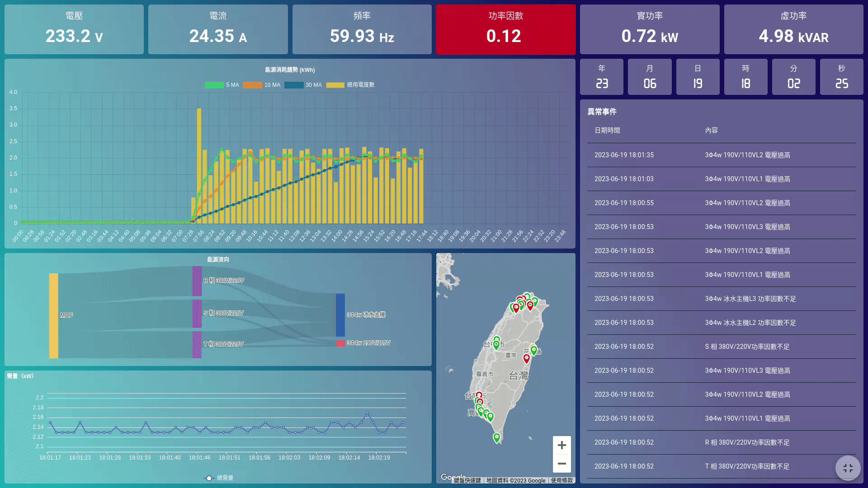Click the southernmost green map pin
Screen dimensions: 868x488
pos(496,437)
